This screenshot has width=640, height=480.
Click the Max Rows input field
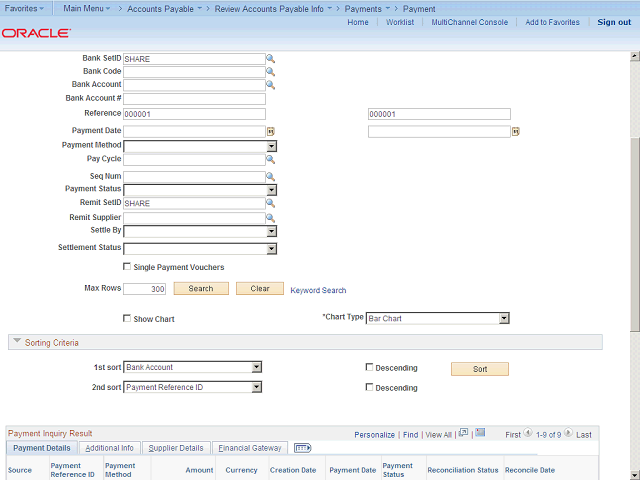point(144,289)
